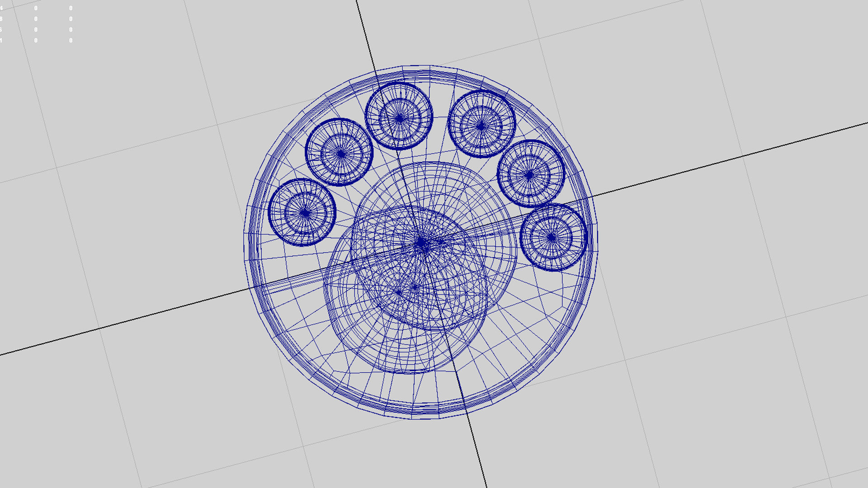
Task: Select the fifth small wheel from the left
Action: point(531,174)
